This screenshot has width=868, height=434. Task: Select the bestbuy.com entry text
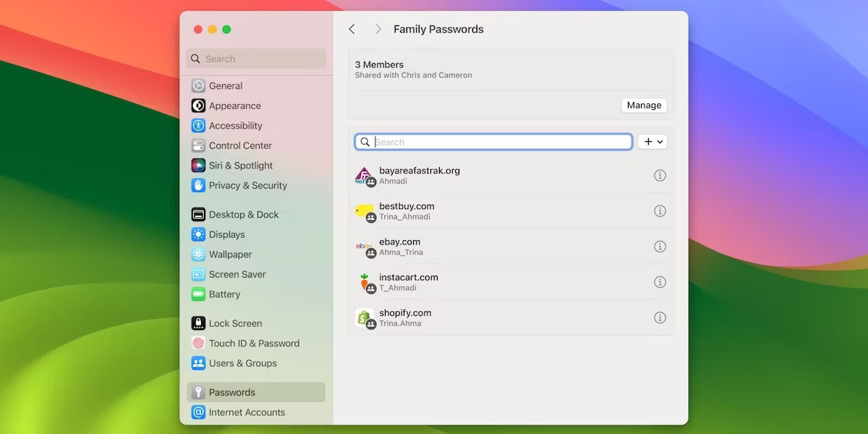[407, 206]
